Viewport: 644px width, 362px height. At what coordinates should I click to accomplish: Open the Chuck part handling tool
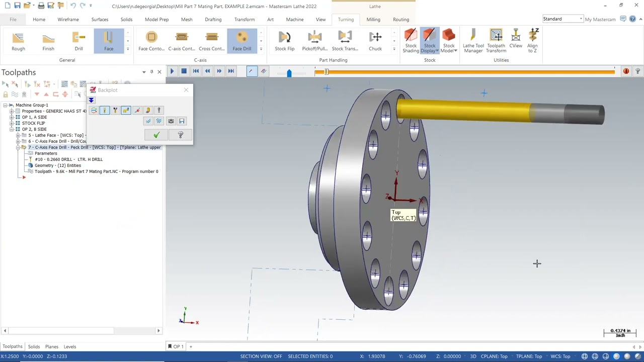pyautogui.click(x=375, y=41)
